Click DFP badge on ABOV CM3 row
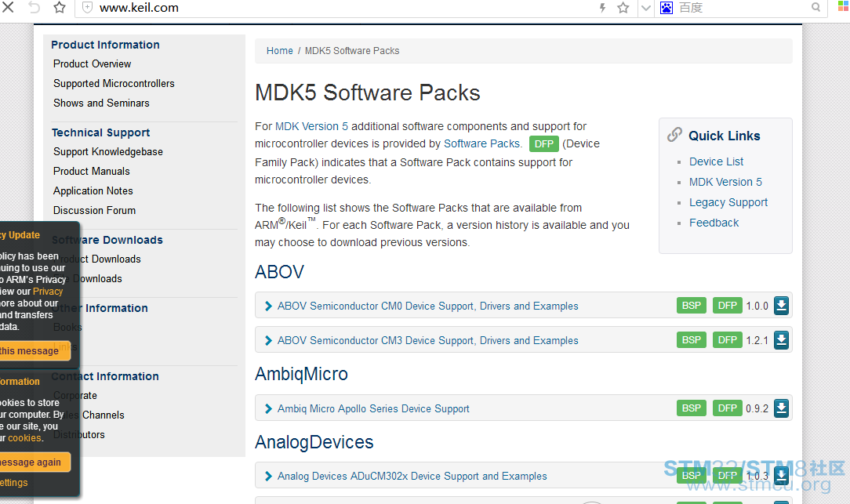Screen dimensions: 850x504 click(x=727, y=340)
